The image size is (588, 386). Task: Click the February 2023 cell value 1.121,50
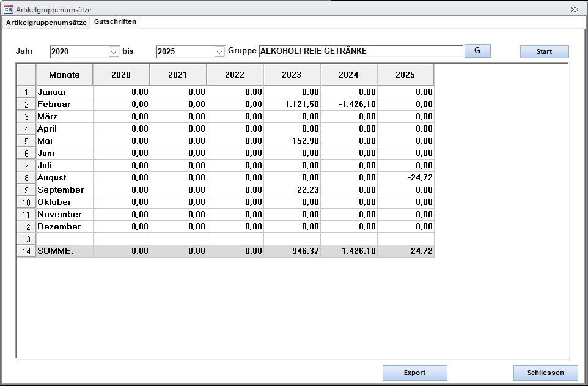click(x=292, y=105)
